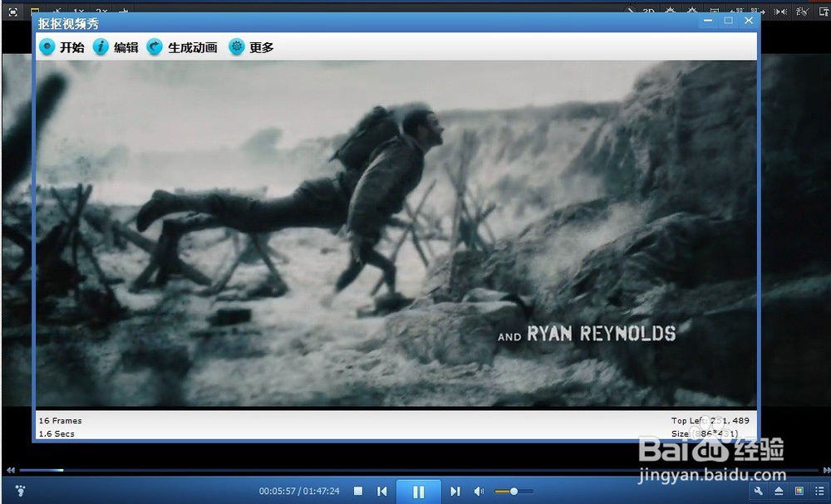This screenshot has height=504, width=831.
Task: Toggle 3D mode in player top bar
Action: tap(649, 12)
